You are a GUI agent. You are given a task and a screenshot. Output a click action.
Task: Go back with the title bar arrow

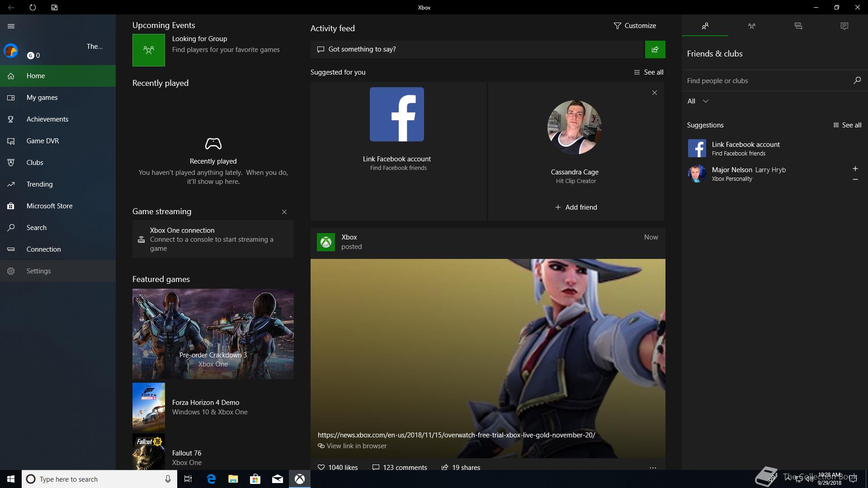coord(11,8)
